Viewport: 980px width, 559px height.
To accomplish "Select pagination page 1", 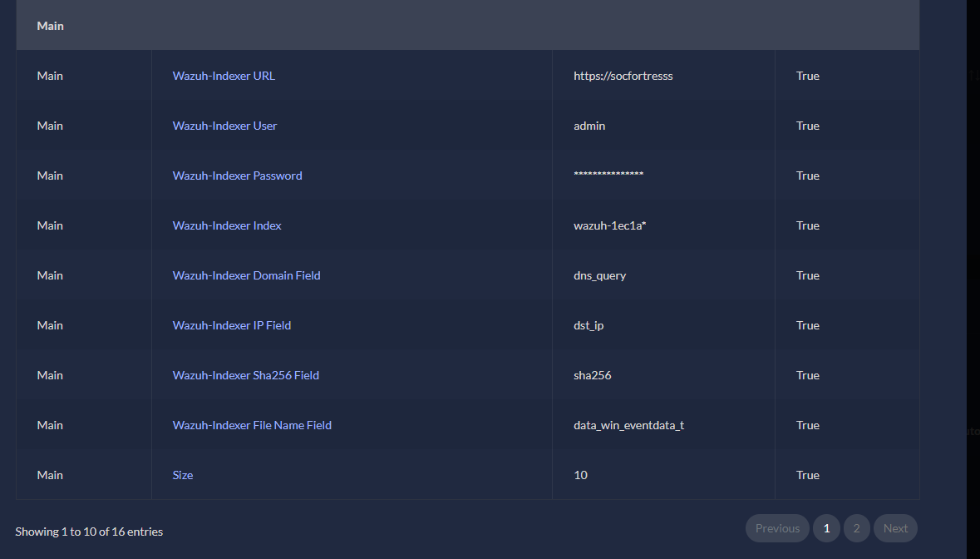I will point(826,528).
